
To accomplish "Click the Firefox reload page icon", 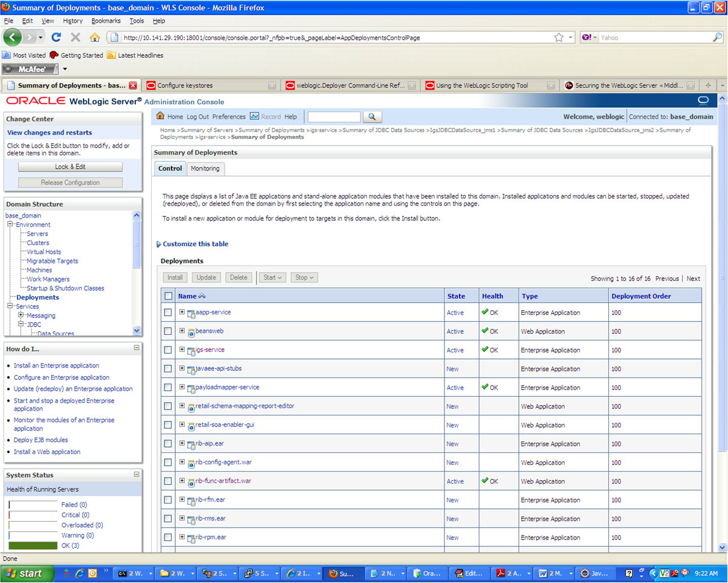I will [57, 37].
